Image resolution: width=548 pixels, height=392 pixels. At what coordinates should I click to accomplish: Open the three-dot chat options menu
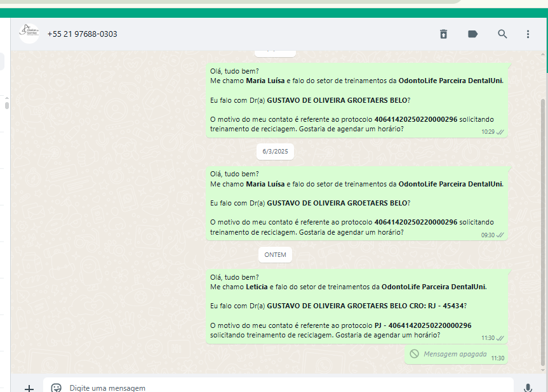pyautogui.click(x=528, y=34)
